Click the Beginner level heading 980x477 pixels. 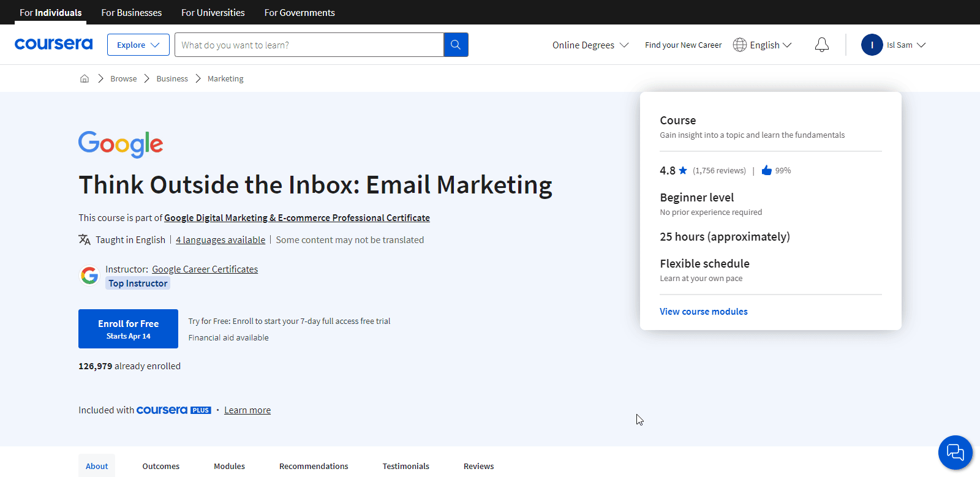coord(697,198)
